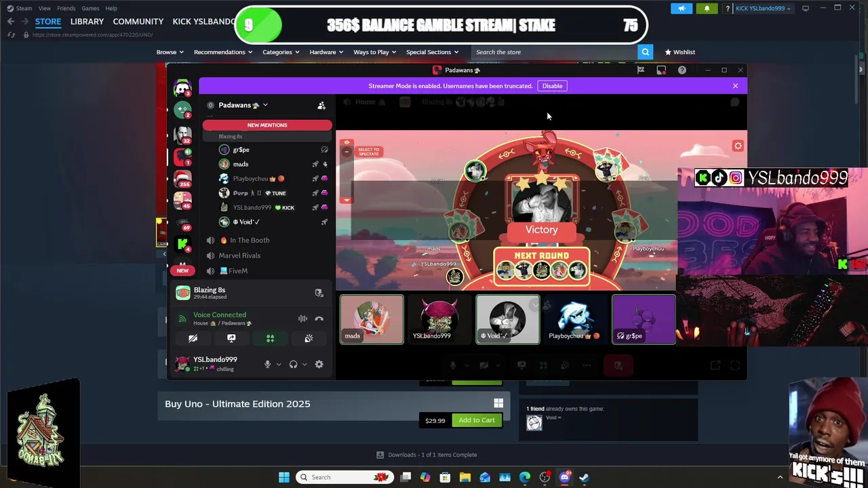Disconnect from voice with hang-up icon

pyautogui.click(x=319, y=319)
